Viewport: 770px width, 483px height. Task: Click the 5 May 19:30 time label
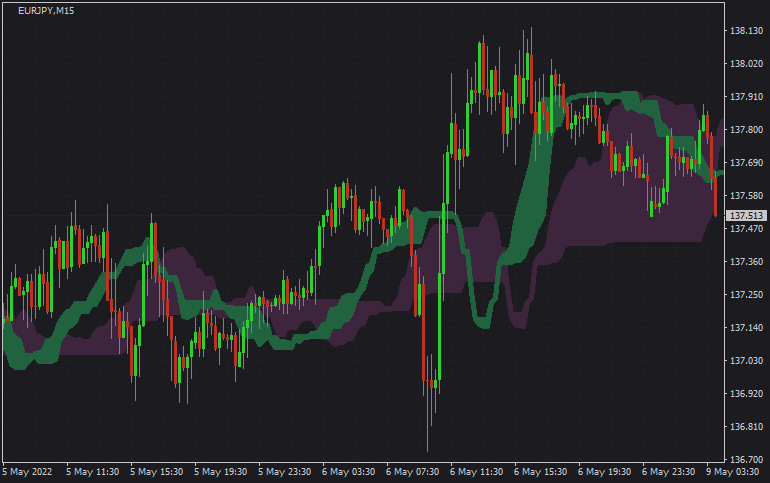pyautogui.click(x=220, y=472)
